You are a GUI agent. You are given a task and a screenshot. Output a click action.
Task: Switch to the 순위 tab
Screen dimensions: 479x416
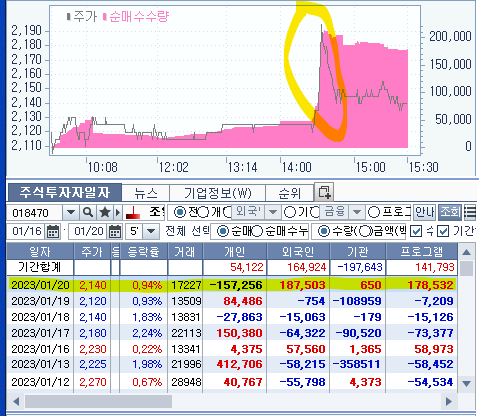coord(289,193)
